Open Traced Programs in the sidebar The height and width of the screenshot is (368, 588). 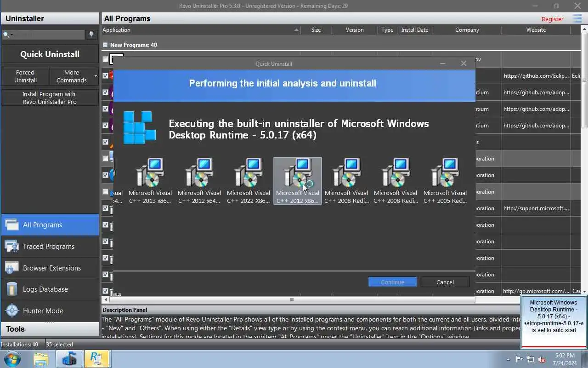(50, 247)
